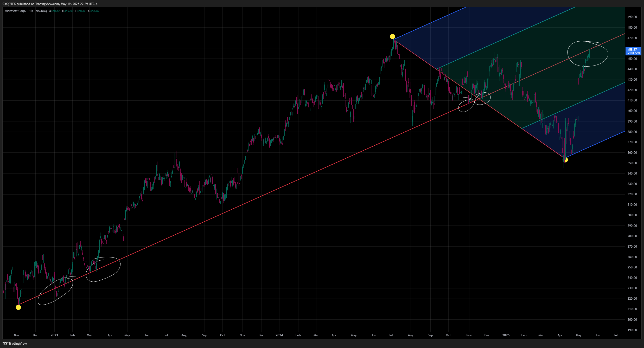Click the Microsoft Corp. symbol title
Viewport: 644px width, 348px height.
(15, 11)
